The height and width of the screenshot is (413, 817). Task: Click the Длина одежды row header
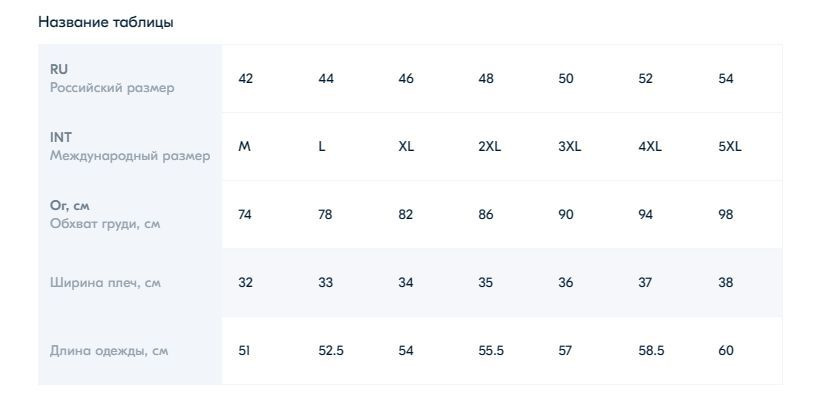(x=130, y=351)
